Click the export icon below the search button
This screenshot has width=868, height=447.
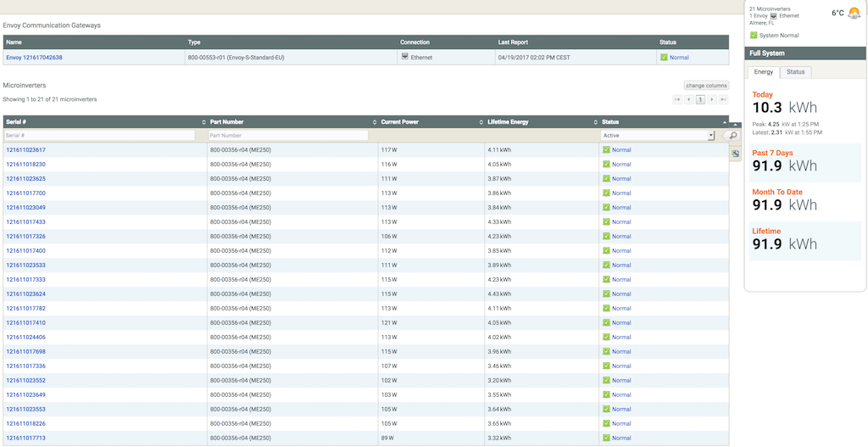coord(735,154)
